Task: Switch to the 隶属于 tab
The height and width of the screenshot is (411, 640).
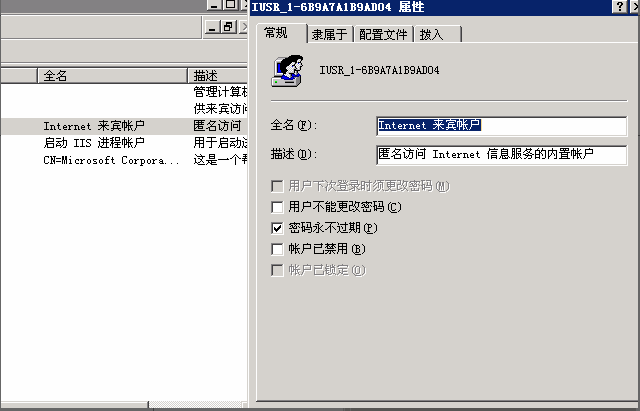Action: (x=330, y=34)
